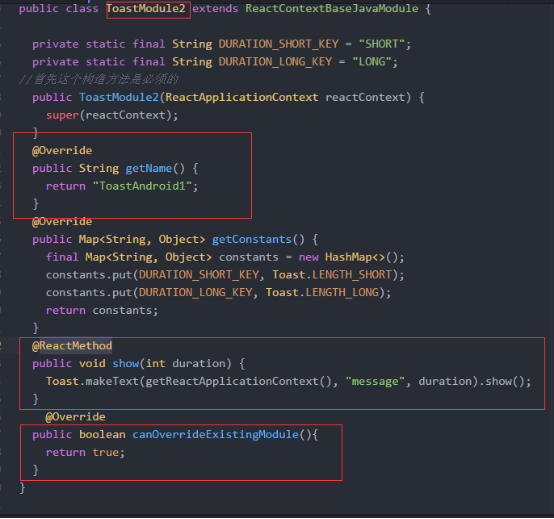Click ReactApplicationContext in the constructor signature
The image size is (554, 519).
[x=242, y=97]
